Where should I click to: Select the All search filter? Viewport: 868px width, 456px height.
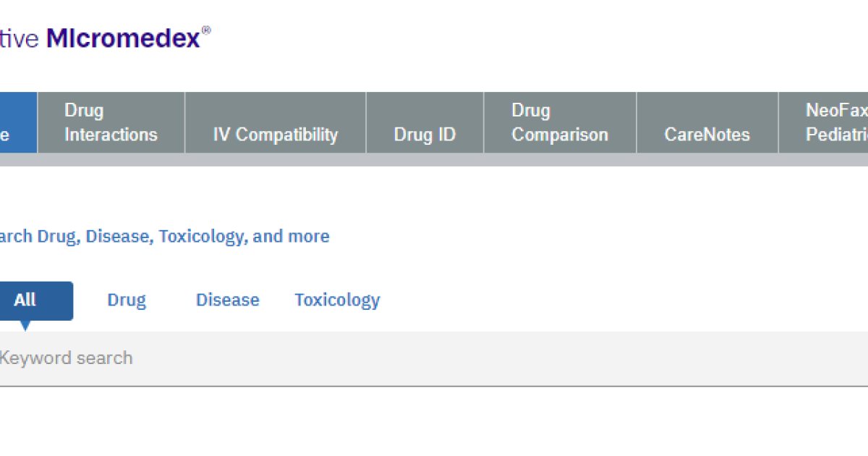[x=29, y=300]
